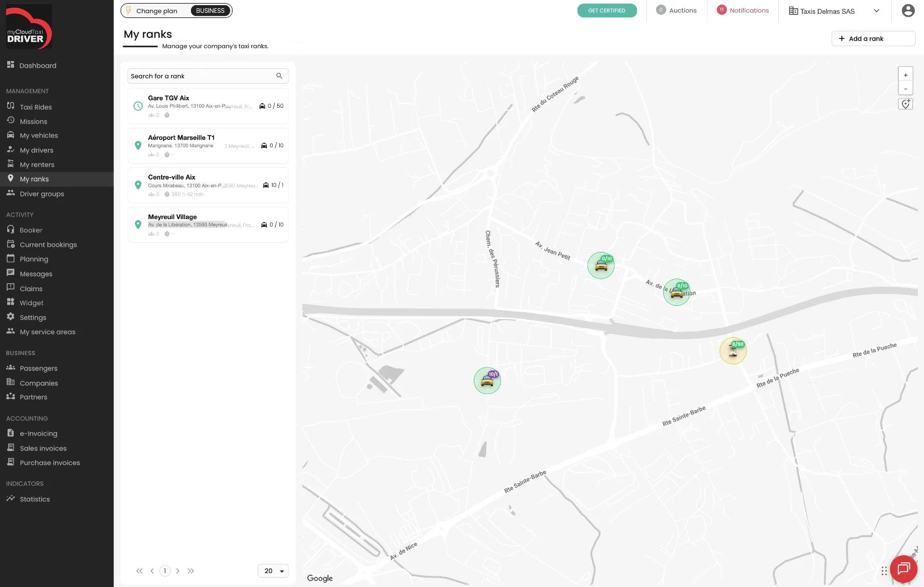Click the pin icon for Aéroport Marseille T1

(x=138, y=146)
